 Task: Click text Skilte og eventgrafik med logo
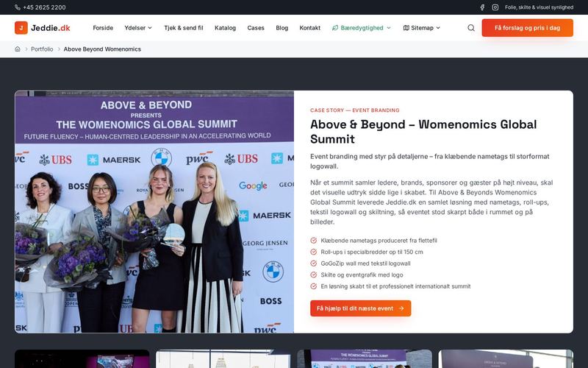click(362, 275)
